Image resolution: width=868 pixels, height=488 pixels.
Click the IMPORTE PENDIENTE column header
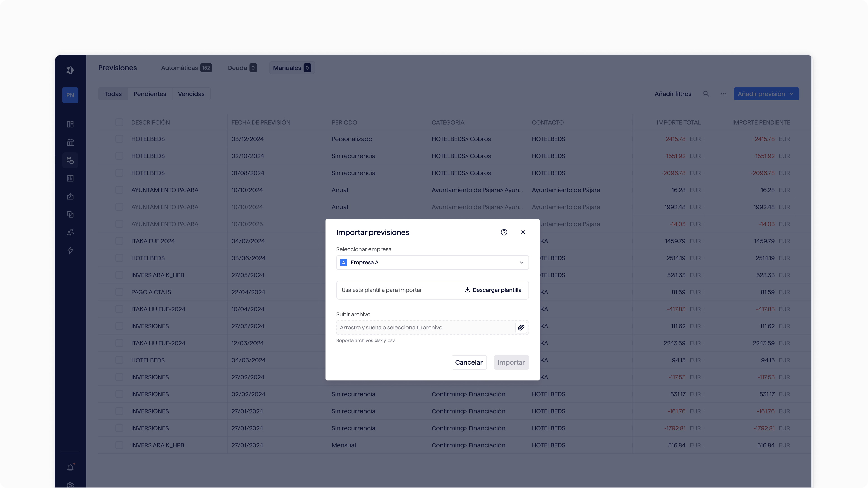(761, 123)
